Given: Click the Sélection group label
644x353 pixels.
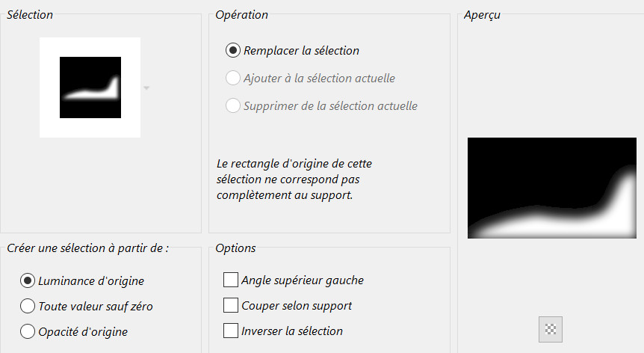Looking at the screenshot, I should 29,15.
